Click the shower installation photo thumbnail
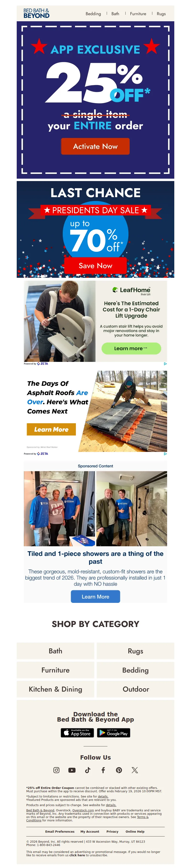This screenshot has height=868, width=191. coord(95,509)
